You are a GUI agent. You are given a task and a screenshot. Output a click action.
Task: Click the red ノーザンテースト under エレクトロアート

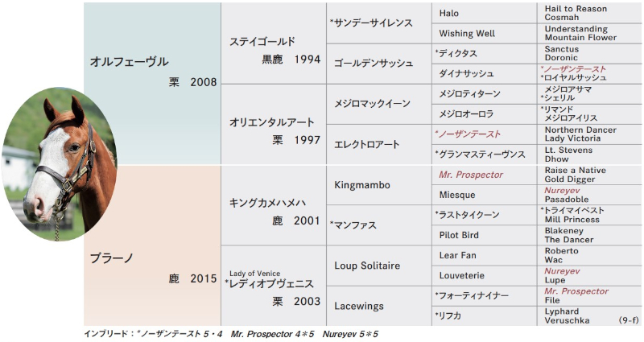(x=468, y=134)
